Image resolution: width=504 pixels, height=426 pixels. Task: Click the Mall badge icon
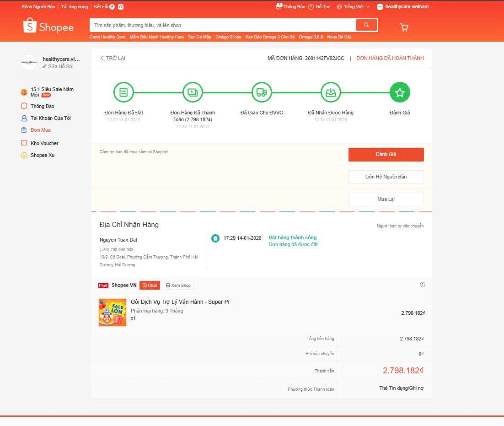pos(103,286)
